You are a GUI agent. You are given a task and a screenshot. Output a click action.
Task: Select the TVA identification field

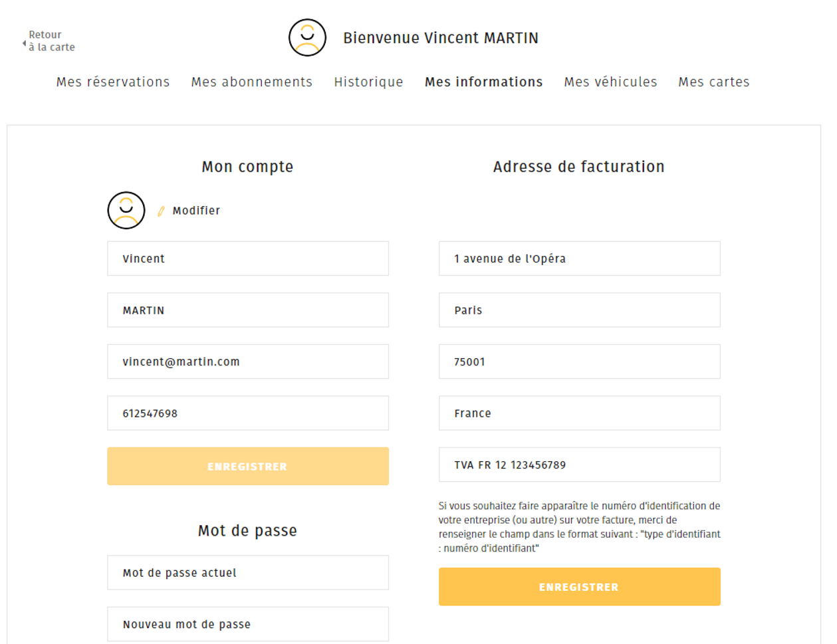tap(578, 465)
